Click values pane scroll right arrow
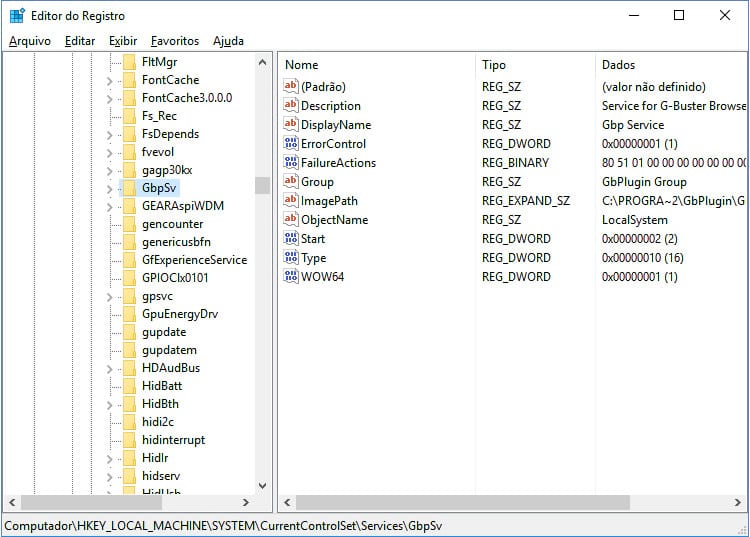 point(738,502)
